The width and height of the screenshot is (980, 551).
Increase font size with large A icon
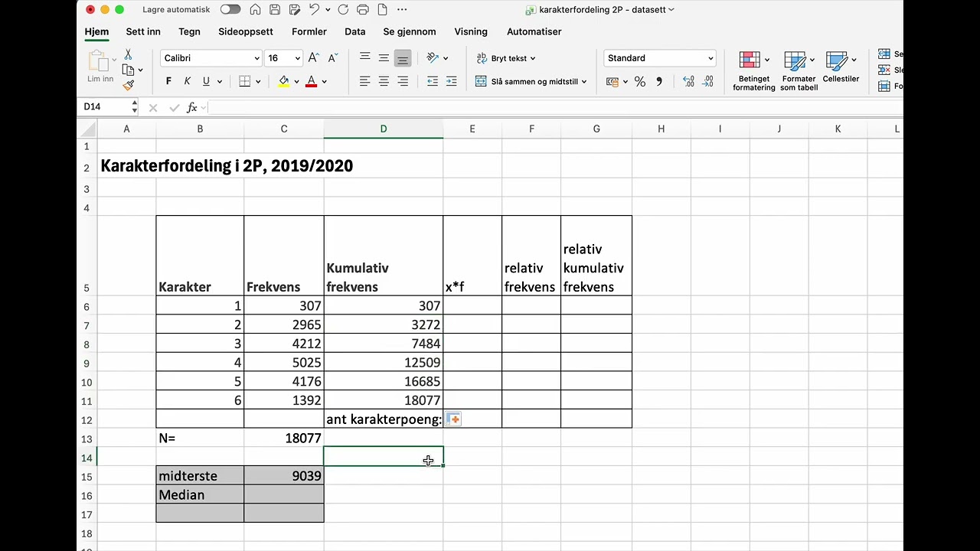point(313,58)
